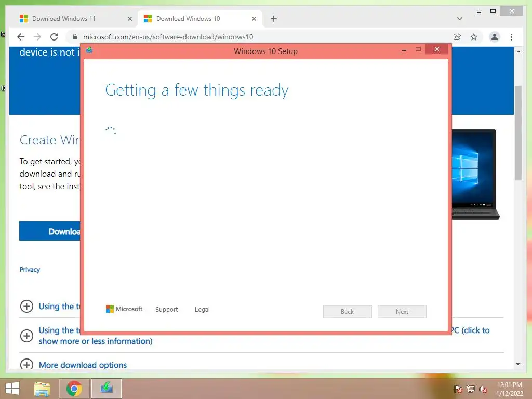Share this page from address bar
Viewport: 532px width, 399px height.
(x=457, y=37)
